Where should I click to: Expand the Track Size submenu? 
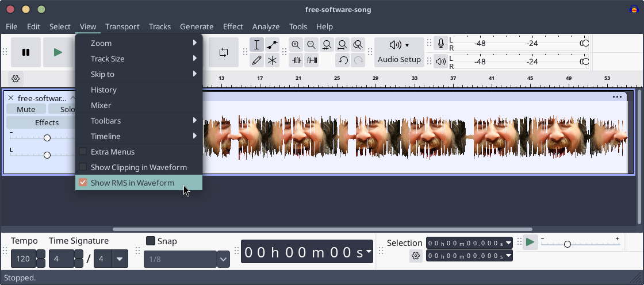(x=139, y=59)
